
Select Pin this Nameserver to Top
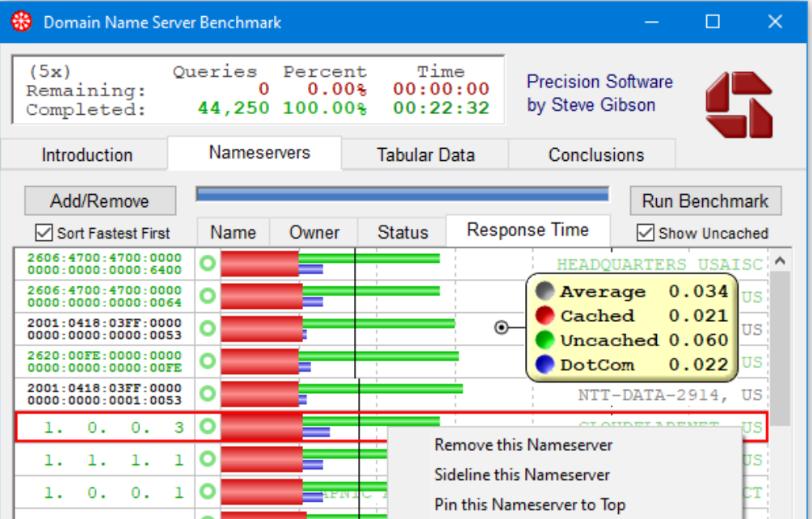(x=530, y=504)
